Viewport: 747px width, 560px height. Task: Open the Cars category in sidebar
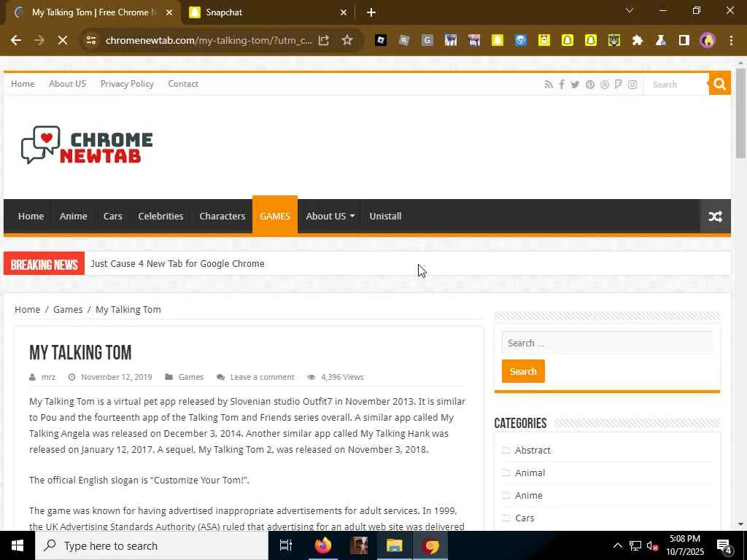[525, 518]
